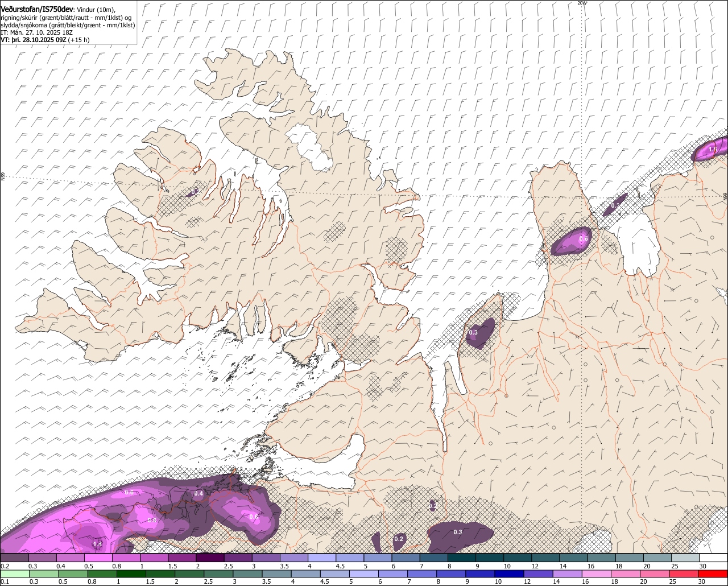Pick the light grey 25 swatch, upper legend
Image resolution: width=728 pixels, height=586 pixels.
[x=685, y=558]
